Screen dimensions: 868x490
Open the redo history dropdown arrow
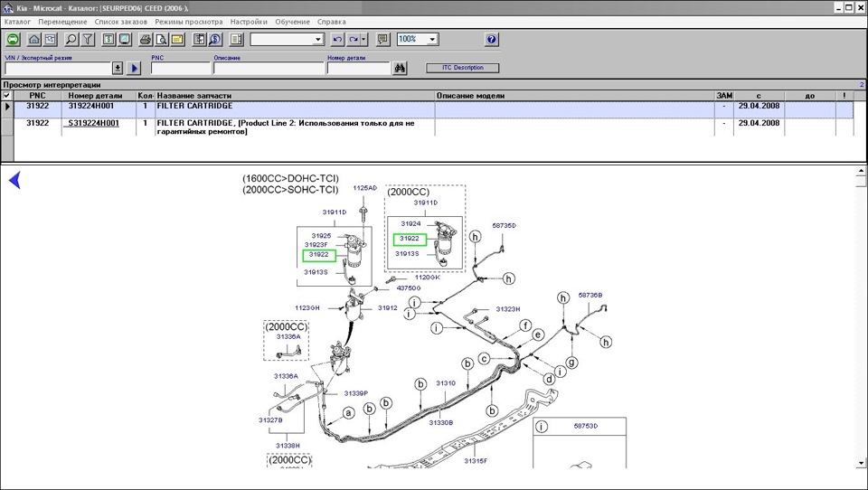point(363,39)
